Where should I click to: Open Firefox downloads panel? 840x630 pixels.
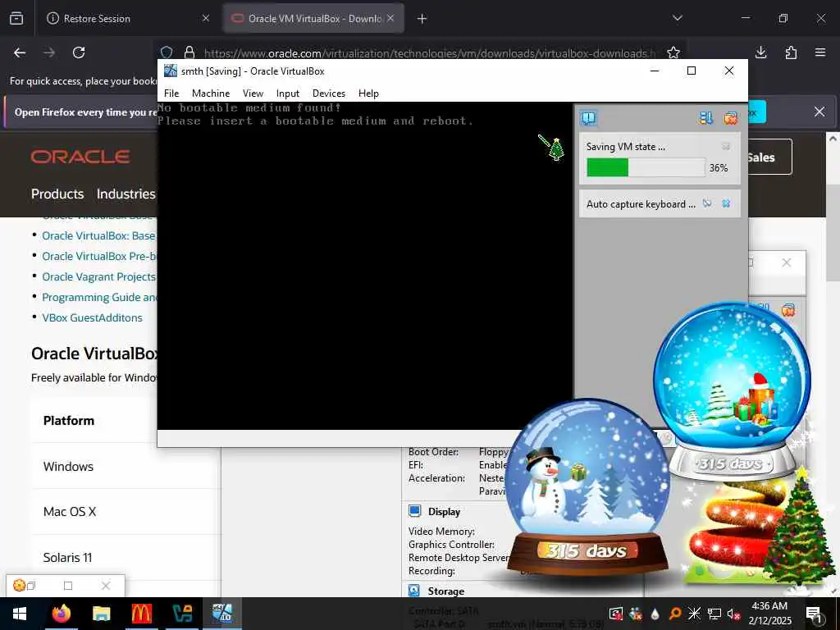[x=760, y=52]
